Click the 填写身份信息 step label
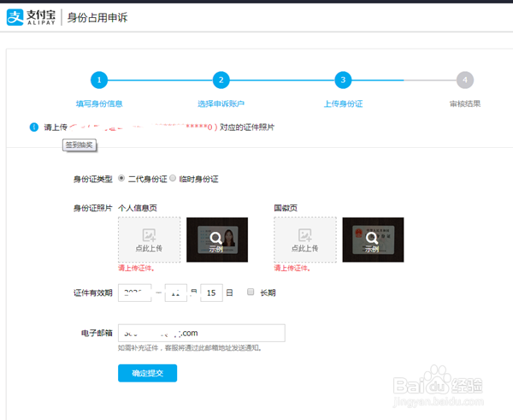Image resolution: width=513 pixels, height=420 pixels. click(x=99, y=104)
